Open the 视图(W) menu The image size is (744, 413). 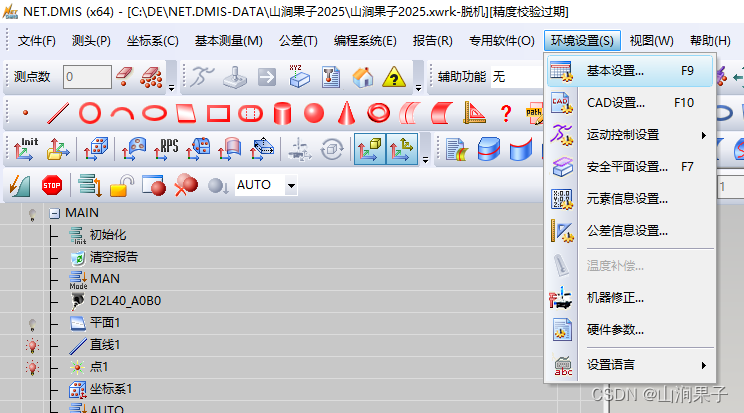[651, 41]
